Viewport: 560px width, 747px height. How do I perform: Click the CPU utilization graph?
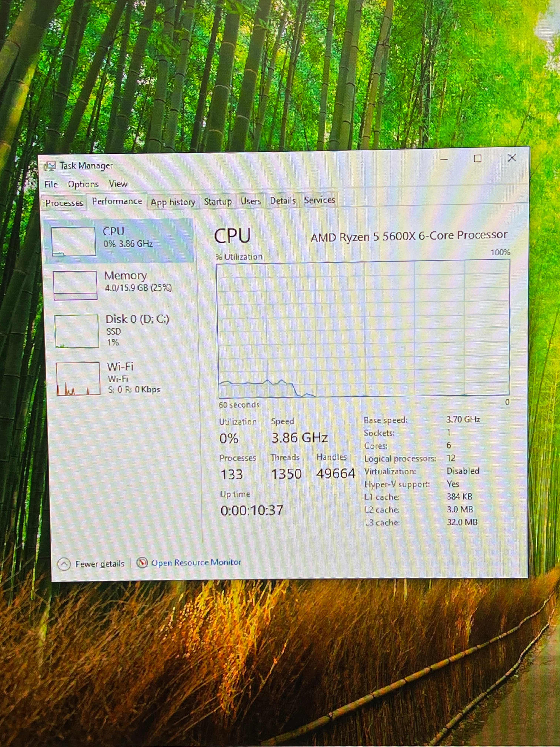tap(364, 329)
